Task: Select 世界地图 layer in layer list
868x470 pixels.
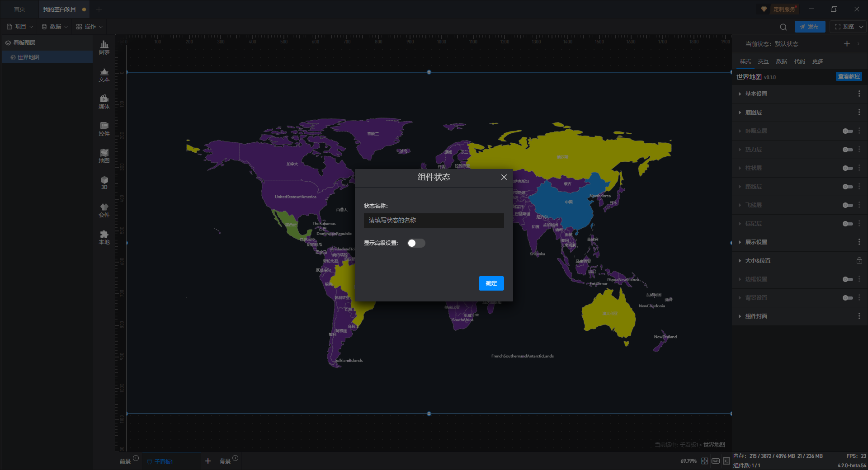Action: 47,57
